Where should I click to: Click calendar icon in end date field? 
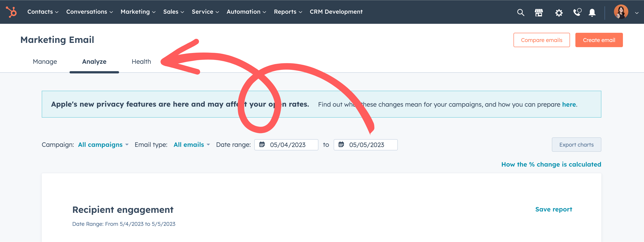click(x=341, y=145)
